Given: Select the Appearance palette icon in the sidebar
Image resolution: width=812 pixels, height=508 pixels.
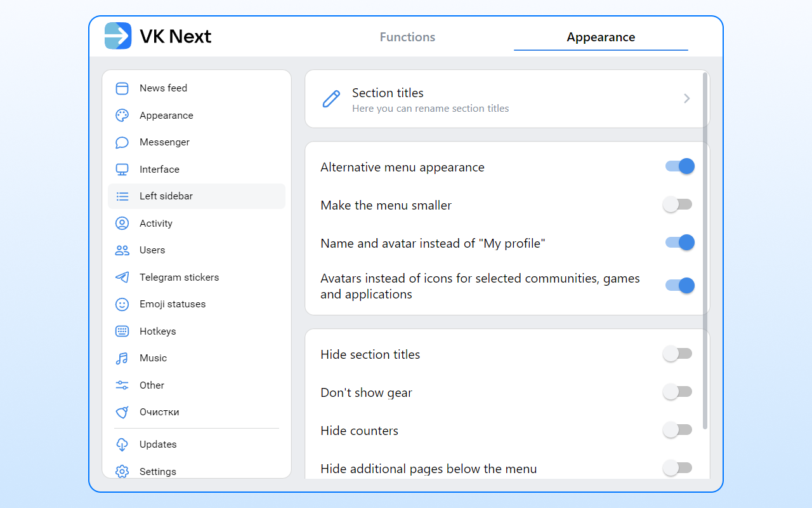Looking at the screenshot, I should 122,115.
